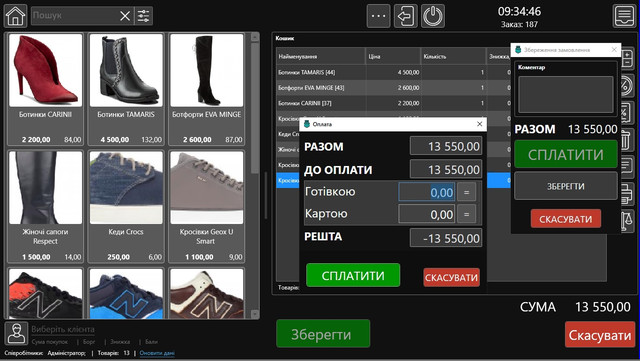Clear the search field with X
This screenshot has width=640, height=361.
pyautogui.click(x=125, y=16)
